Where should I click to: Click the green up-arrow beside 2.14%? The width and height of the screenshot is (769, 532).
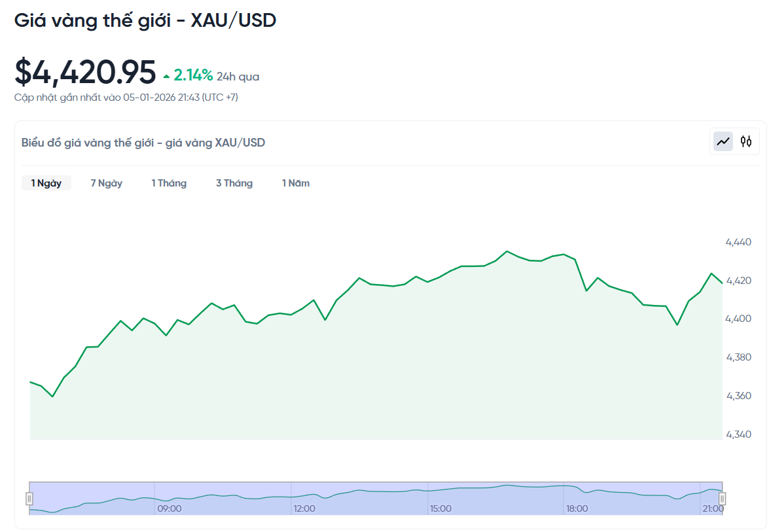point(167,77)
